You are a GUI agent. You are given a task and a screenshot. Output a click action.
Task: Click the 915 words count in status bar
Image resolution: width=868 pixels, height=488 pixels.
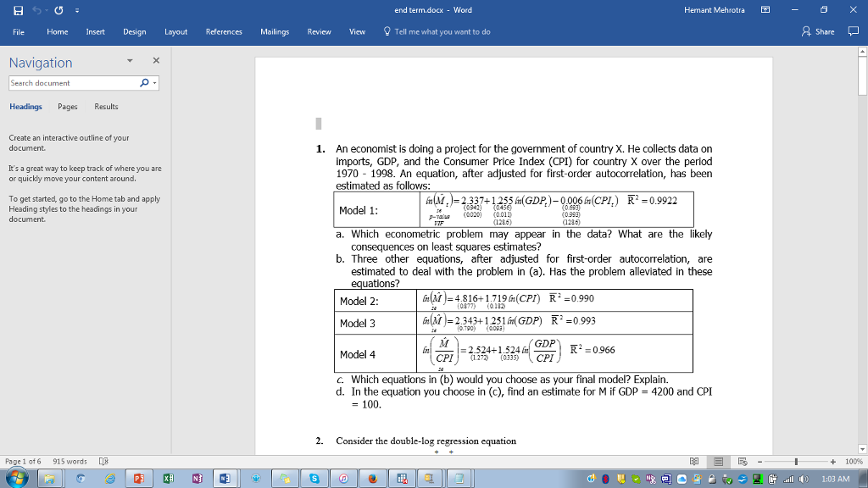pyautogui.click(x=70, y=462)
